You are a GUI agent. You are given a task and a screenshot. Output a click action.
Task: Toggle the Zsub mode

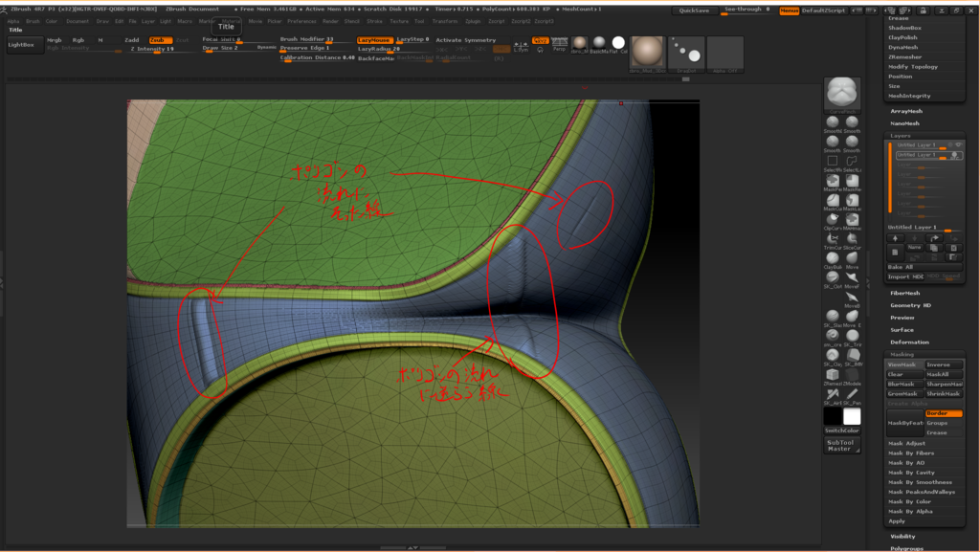pos(159,40)
